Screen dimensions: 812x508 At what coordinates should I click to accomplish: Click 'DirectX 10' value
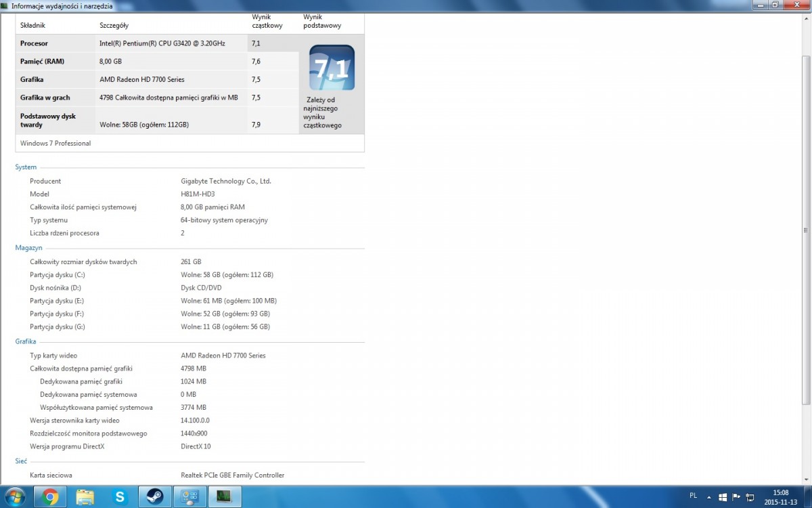pos(196,446)
